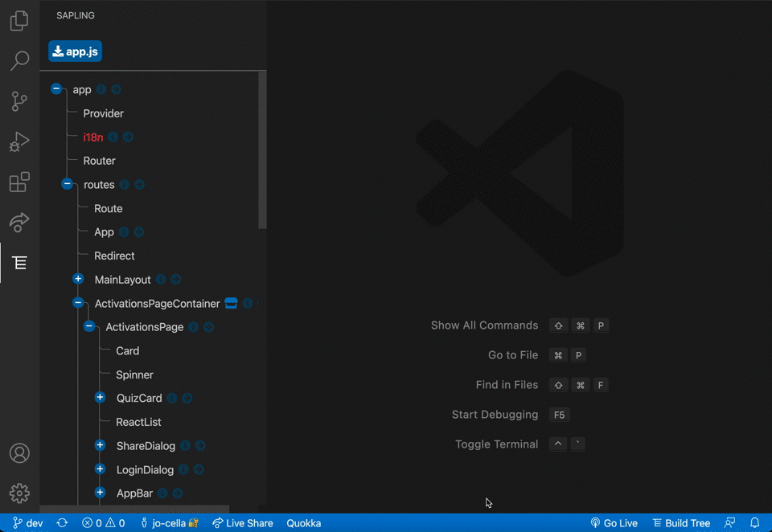Screen dimensions: 772x532
Task: Open Source Control view
Action: (19, 101)
